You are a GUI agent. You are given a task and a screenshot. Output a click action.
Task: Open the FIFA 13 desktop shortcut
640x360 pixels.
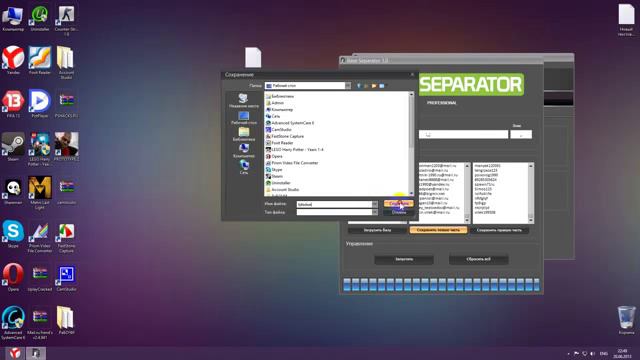point(13,103)
